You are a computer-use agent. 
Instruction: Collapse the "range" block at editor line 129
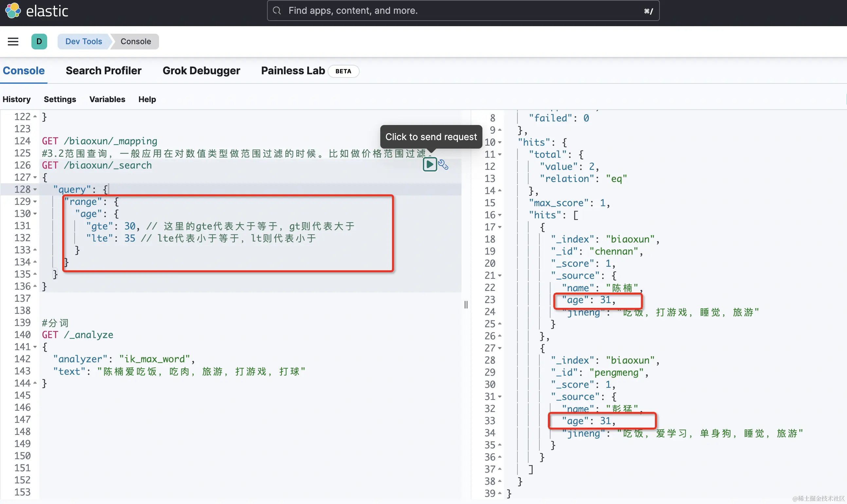pyautogui.click(x=35, y=202)
